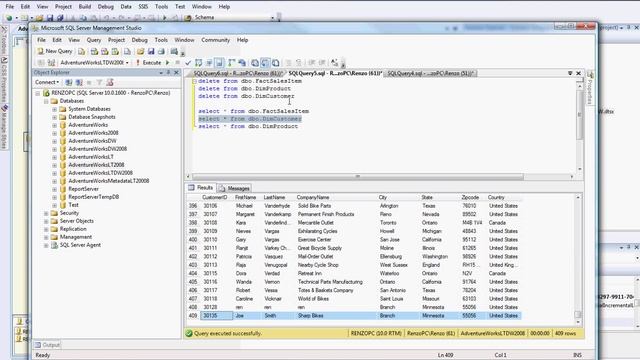
Task: Click Specify Values for Template Parameters icon
Action: pyautogui.click(x=334, y=63)
